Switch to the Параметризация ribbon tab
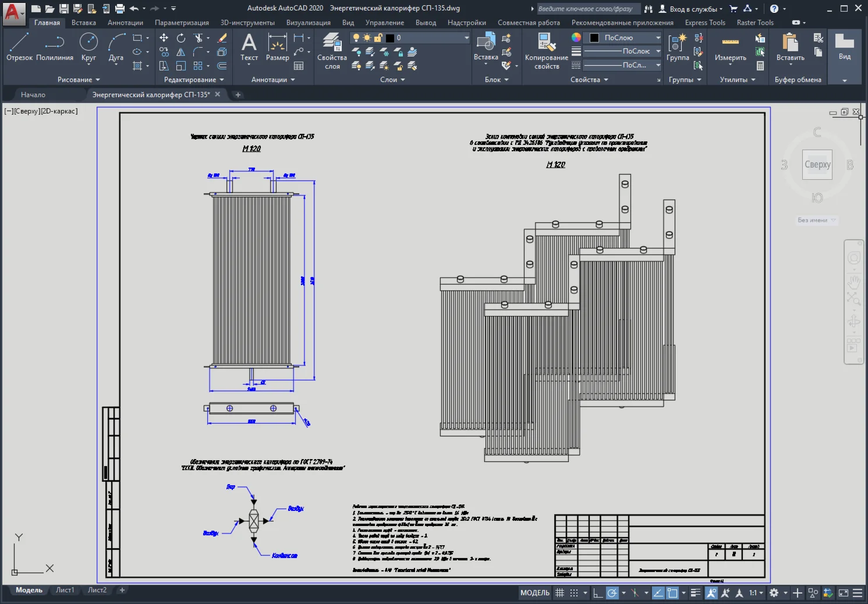The width and height of the screenshot is (868, 604). [x=182, y=23]
